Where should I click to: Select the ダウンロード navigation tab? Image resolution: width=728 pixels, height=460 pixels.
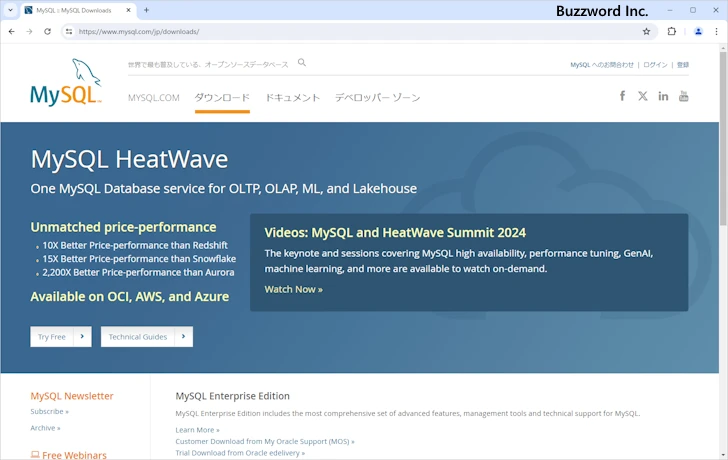click(222, 98)
